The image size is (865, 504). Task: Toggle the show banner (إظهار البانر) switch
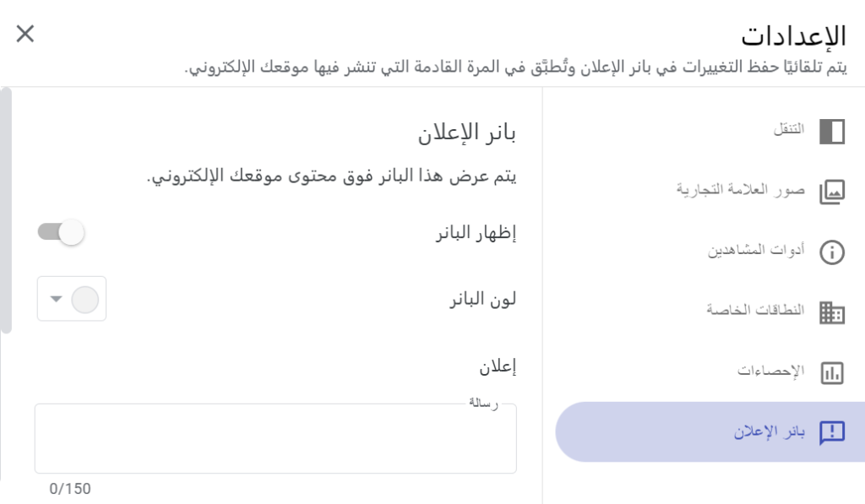coord(62,232)
